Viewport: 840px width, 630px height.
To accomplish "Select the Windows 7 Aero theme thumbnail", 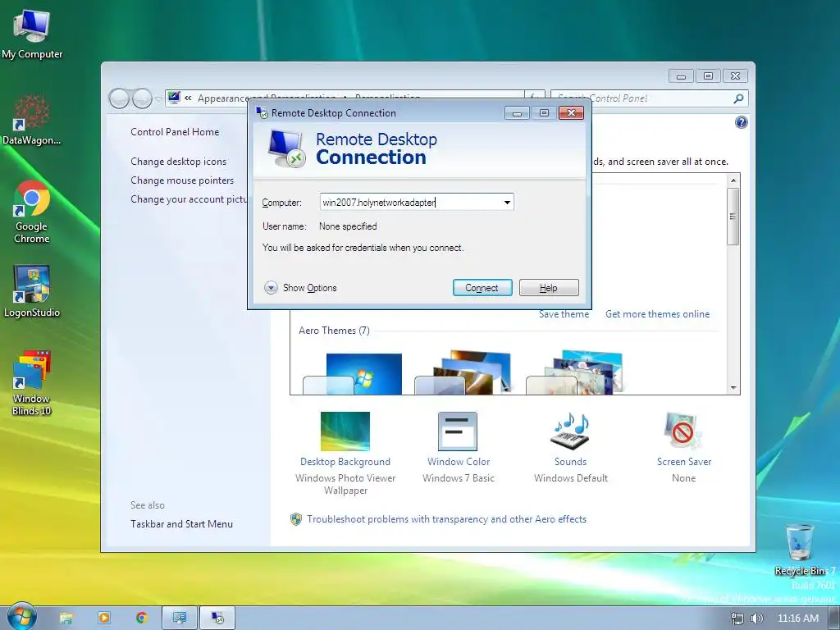I will (x=353, y=374).
